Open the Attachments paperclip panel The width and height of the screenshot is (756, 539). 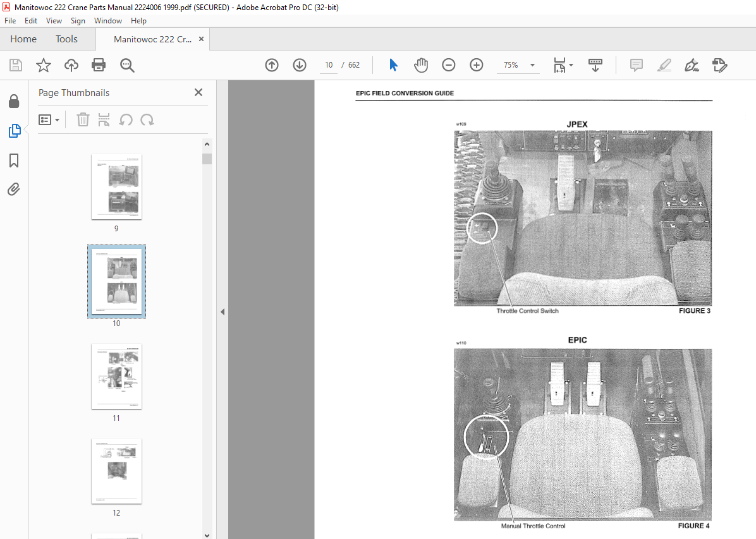pyautogui.click(x=14, y=190)
